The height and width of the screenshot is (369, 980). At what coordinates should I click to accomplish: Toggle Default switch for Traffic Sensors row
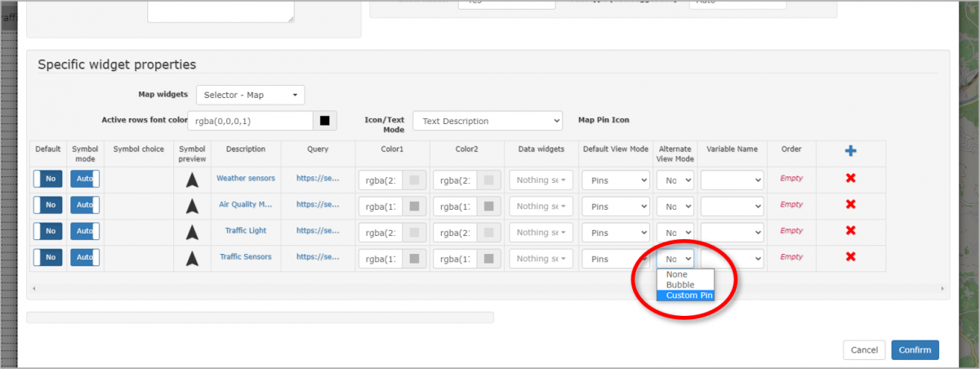(48, 258)
